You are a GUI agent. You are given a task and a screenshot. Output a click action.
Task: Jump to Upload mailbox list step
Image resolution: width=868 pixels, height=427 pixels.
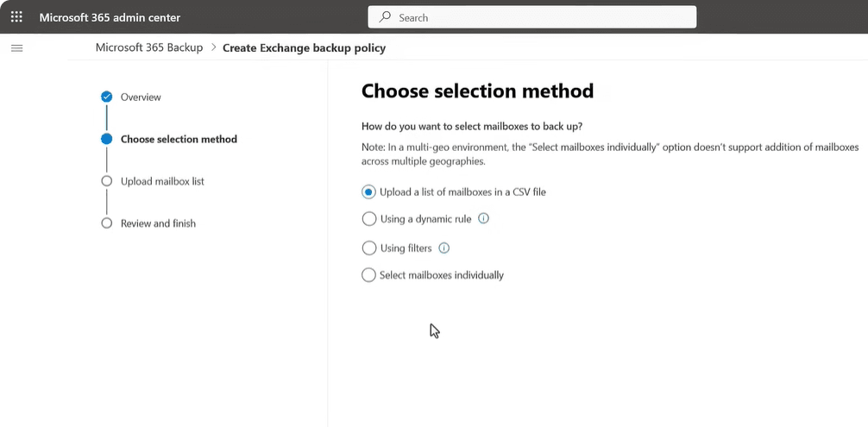click(x=162, y=181)
